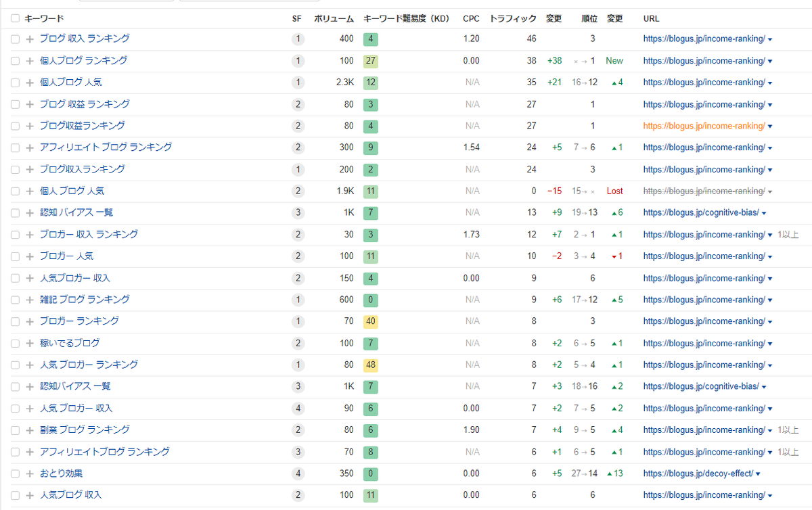Viewport: 812px width, 510px height.
Task: Open URL dropdown arrow in 人気ブログ 収入 row
Action: (770, 496)
